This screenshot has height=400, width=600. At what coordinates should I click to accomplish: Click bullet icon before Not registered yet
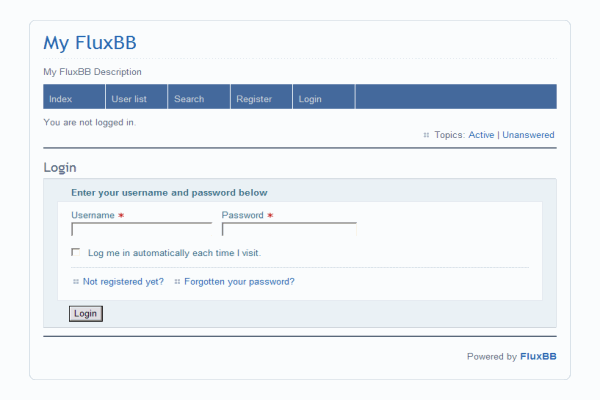coord(76,282)
